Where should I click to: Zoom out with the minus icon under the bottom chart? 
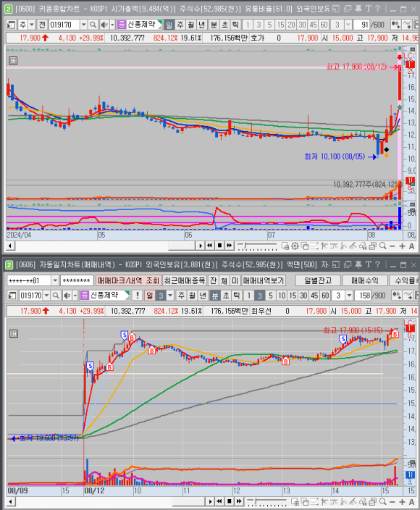pos(392,501)
